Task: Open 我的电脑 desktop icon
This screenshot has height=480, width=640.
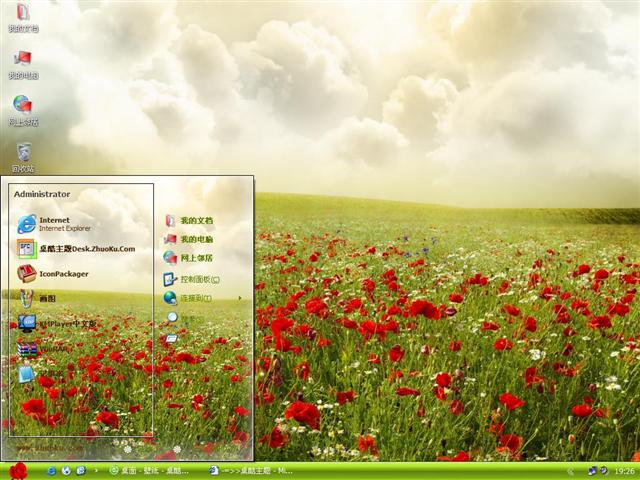Action: tap(23, 64)
